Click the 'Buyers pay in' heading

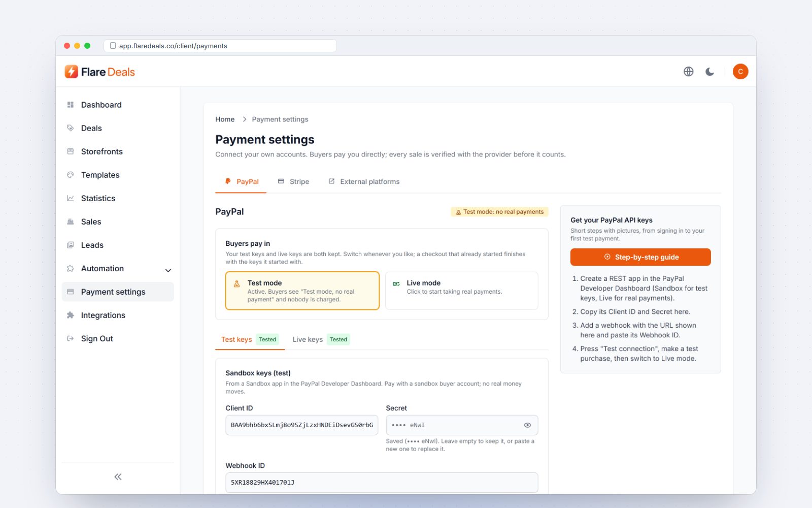[248, 243]
